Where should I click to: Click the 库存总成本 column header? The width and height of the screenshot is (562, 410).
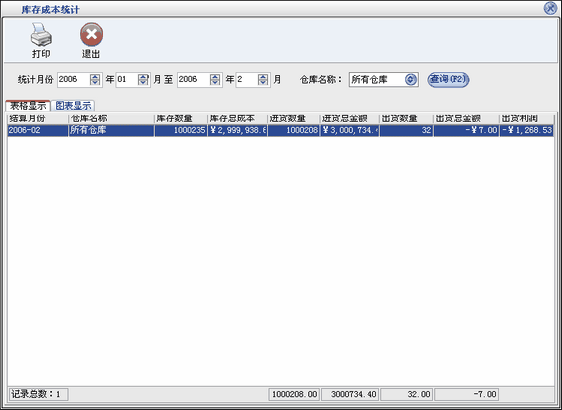(237, 119)
